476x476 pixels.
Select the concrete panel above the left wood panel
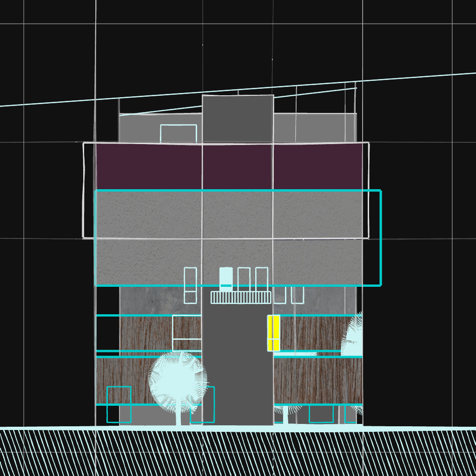click(160, 300)
